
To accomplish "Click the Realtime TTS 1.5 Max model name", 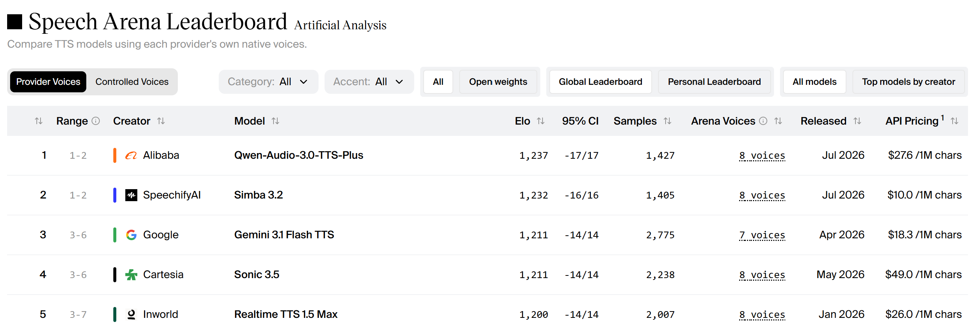I will coord(286,314).
